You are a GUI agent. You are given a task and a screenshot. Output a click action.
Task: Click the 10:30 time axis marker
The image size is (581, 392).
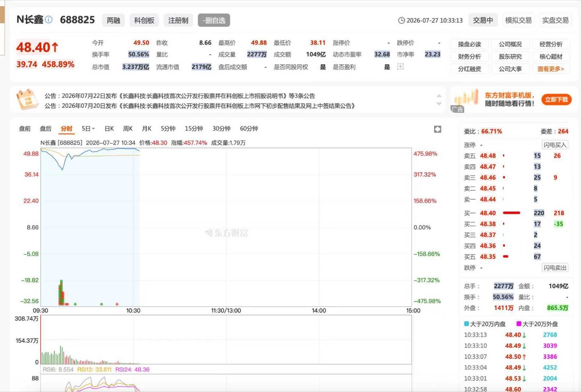point(133,311)
